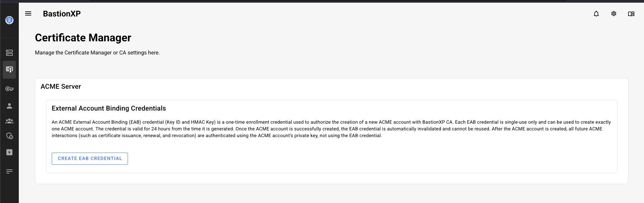The image size is (644, 203).
Task: Open the documentation book icon
Action: [x=631, y=14]
